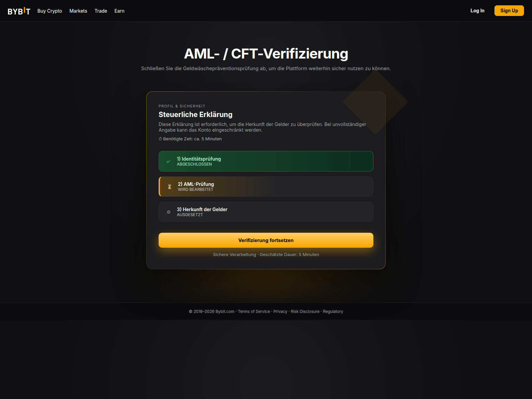Click the green checkmark icon for Identitätsprüfung

169,162
